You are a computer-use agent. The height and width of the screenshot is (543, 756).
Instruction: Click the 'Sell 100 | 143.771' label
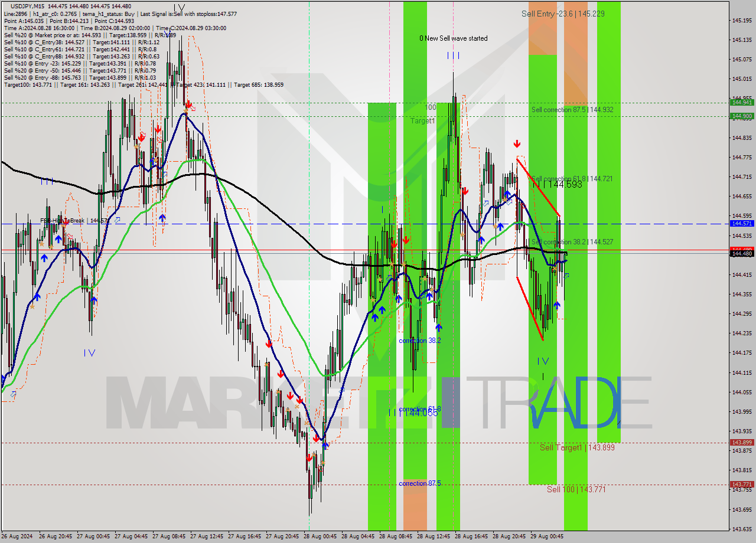click(x=576, y=489)
